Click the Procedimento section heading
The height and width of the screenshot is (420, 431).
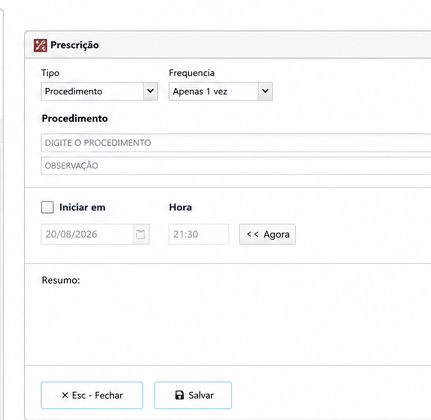75,118
